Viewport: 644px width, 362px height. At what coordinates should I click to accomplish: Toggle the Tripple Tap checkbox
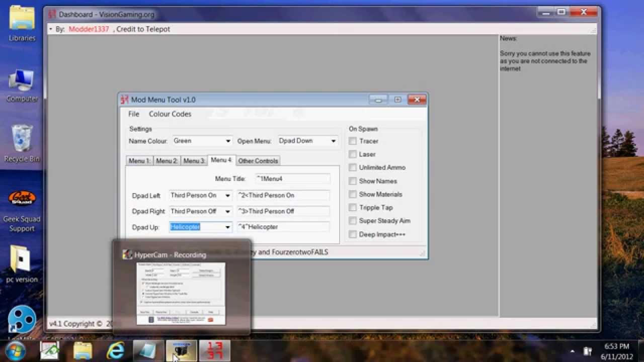353,207
